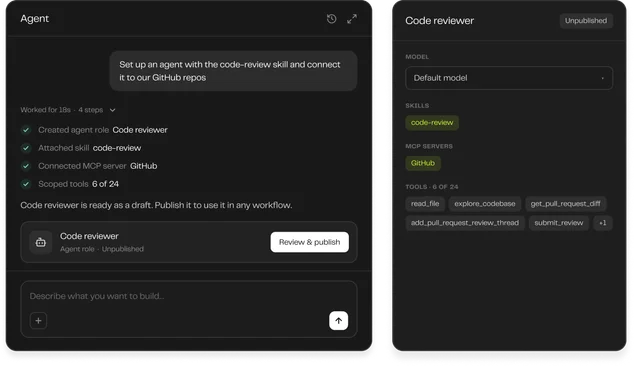Image resolution: width=634 pixels, height=366 pixels.
Task: Click the SKILLS section label
Action: (417, 106)
